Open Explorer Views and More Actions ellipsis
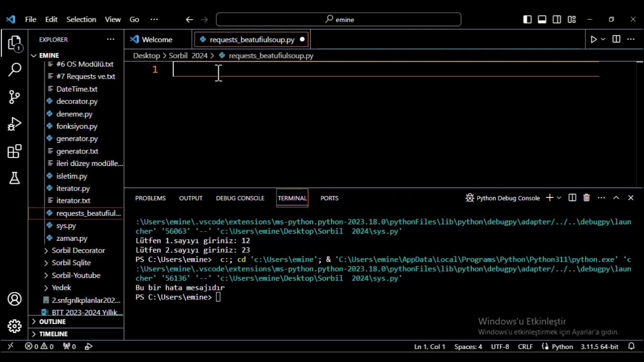 [x=111, y=39]
